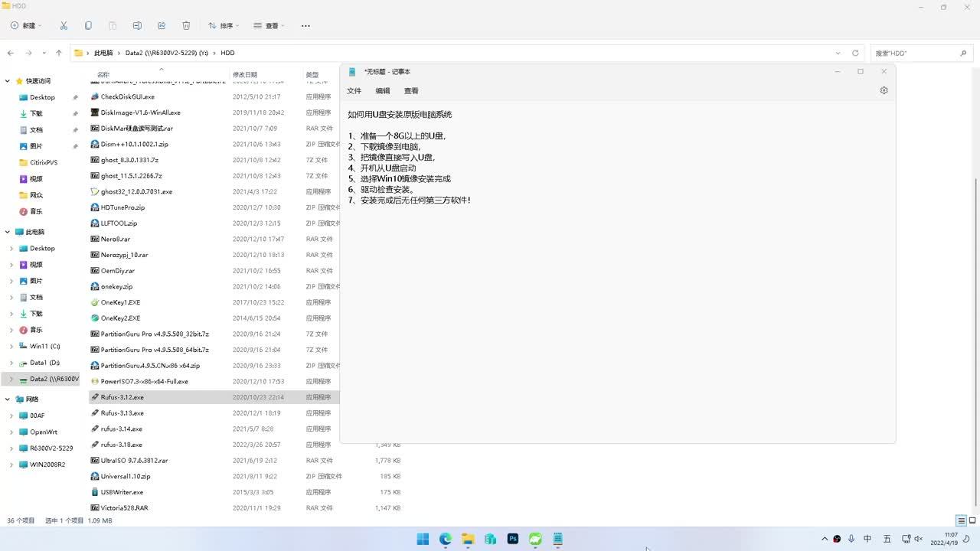The height and width of the screenshot is (551, 980).
Task: Select the rufus-3.18.exe file
Action: point(121,445)
